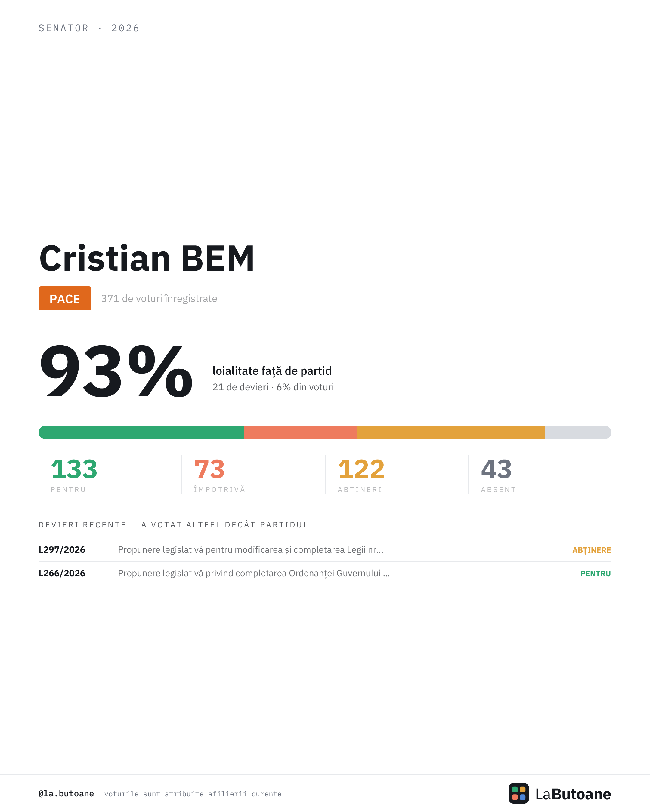Click the green Pentru bar segment
Screen dimensions: 650x812
coord(141,432)
